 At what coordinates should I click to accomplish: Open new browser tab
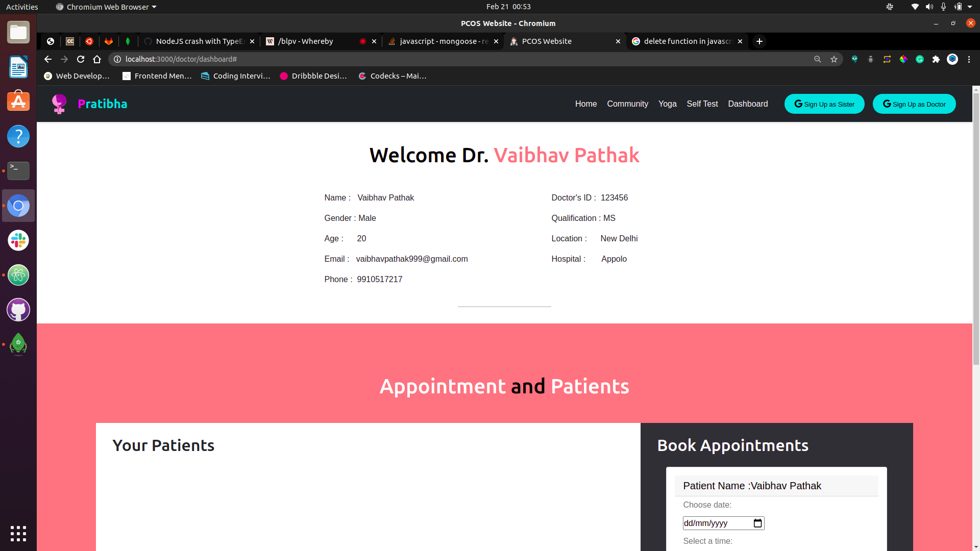[x=759, y=41]
